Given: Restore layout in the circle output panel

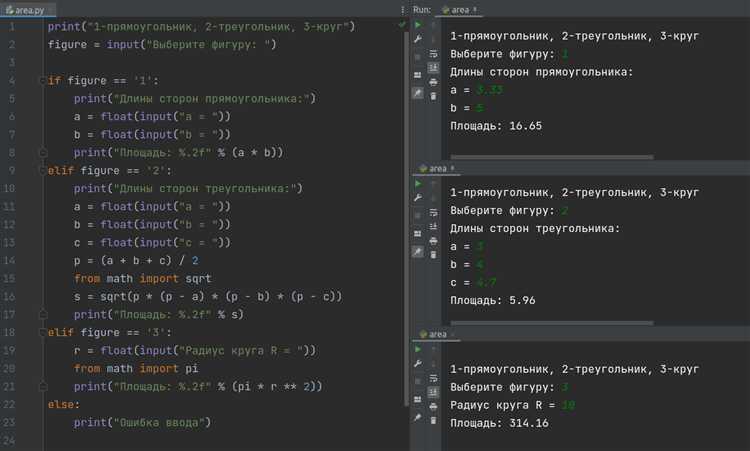Looking at the screenshot, I should [x=418, y=399].
